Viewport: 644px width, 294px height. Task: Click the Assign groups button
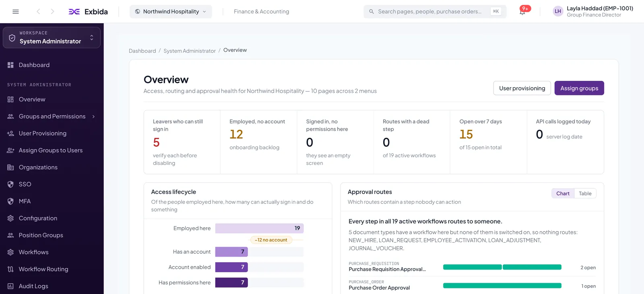(x=579, y=88)
